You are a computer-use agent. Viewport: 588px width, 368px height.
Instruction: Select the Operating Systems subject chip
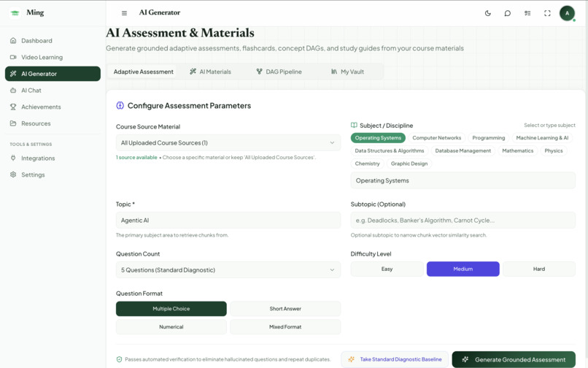point(378,138)
